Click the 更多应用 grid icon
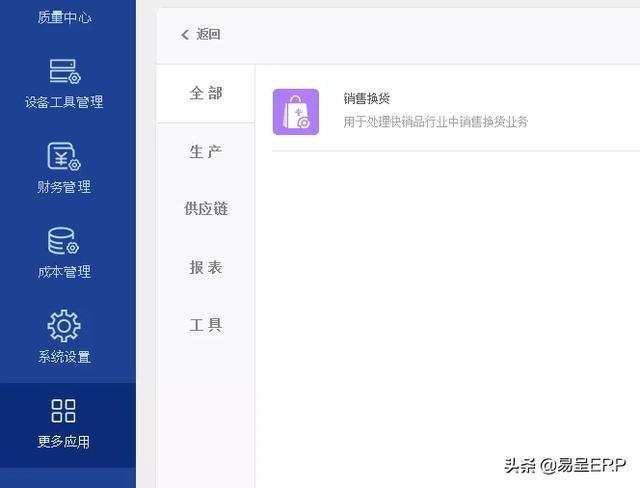Image resolution: width=640 pixels, height=488 pixels. (64, 411)
